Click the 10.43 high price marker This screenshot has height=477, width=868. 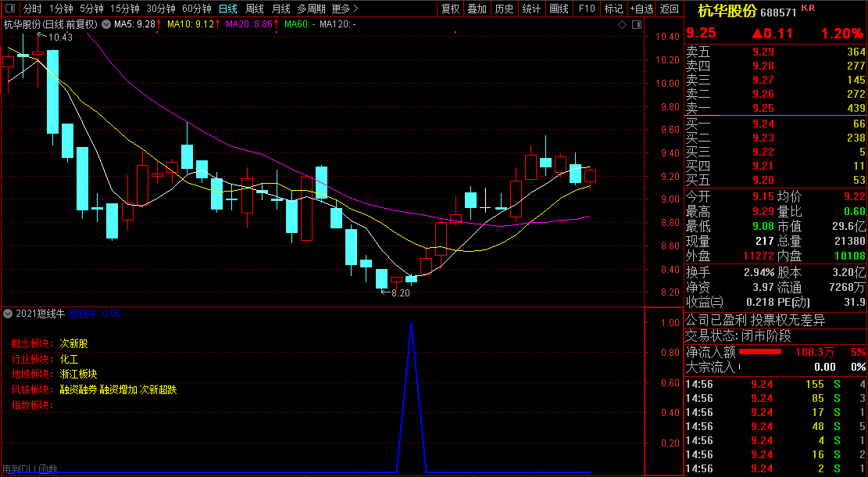click(60, 37)
